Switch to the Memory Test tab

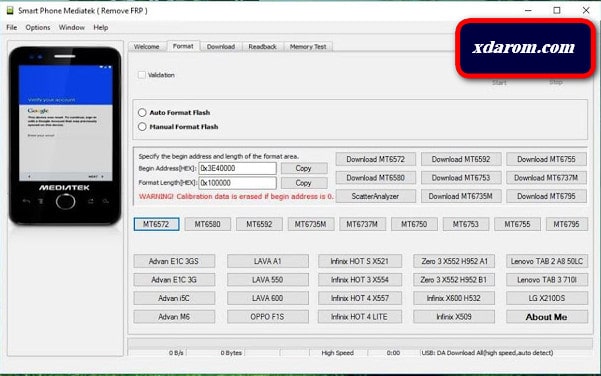tap(308, 47)
